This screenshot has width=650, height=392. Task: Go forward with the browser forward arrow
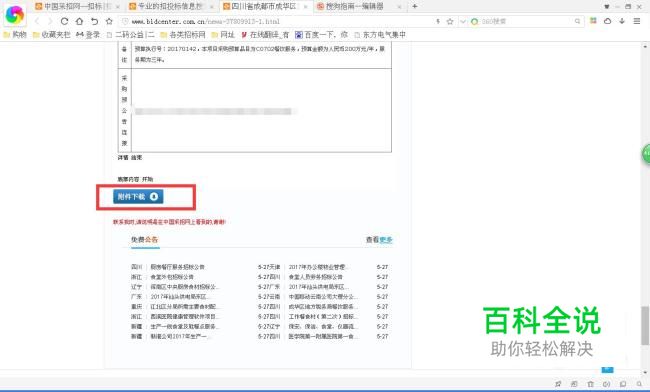point(50,21)
